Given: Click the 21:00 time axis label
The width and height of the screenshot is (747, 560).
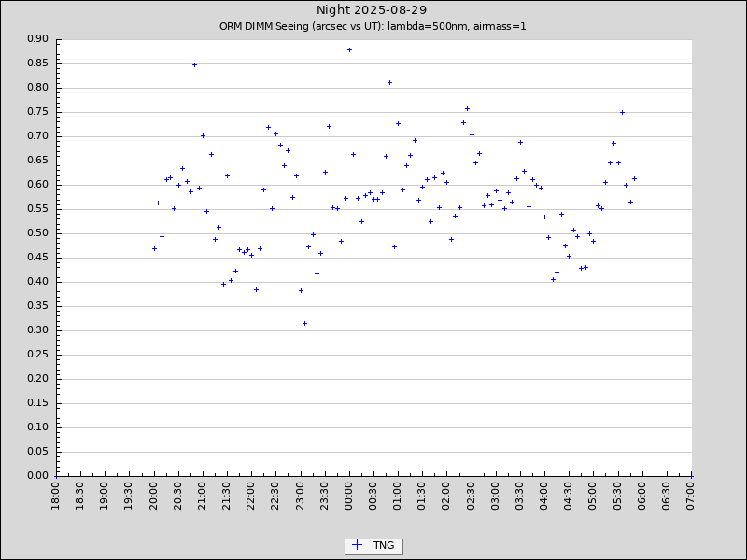Looking at the screenshot, I should pyautogui.click(x=203, y=497).
